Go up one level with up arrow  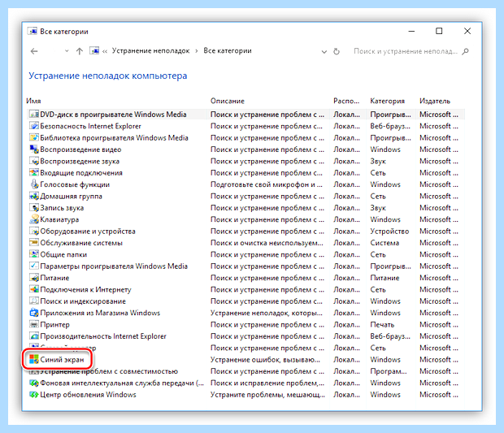(80, 51)
